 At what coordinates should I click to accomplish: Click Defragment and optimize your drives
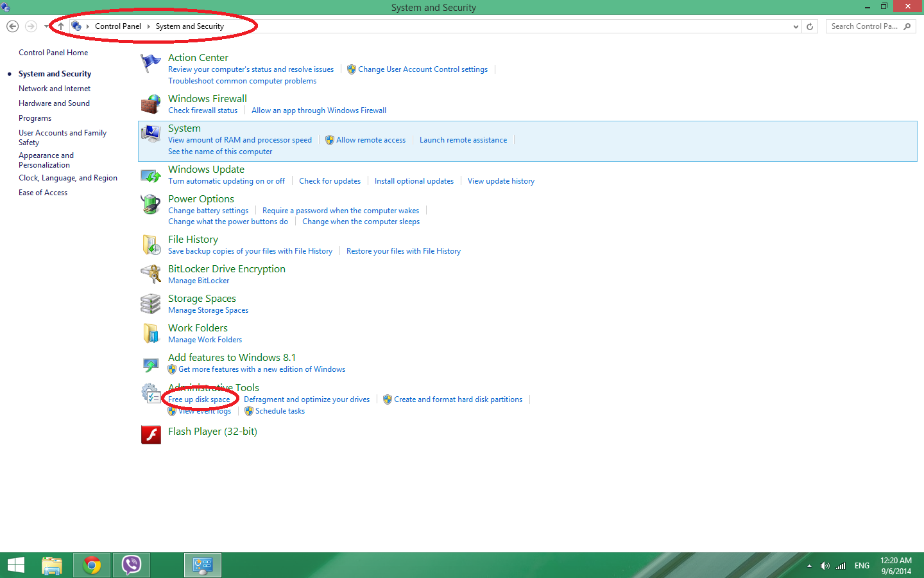(307, 399)
